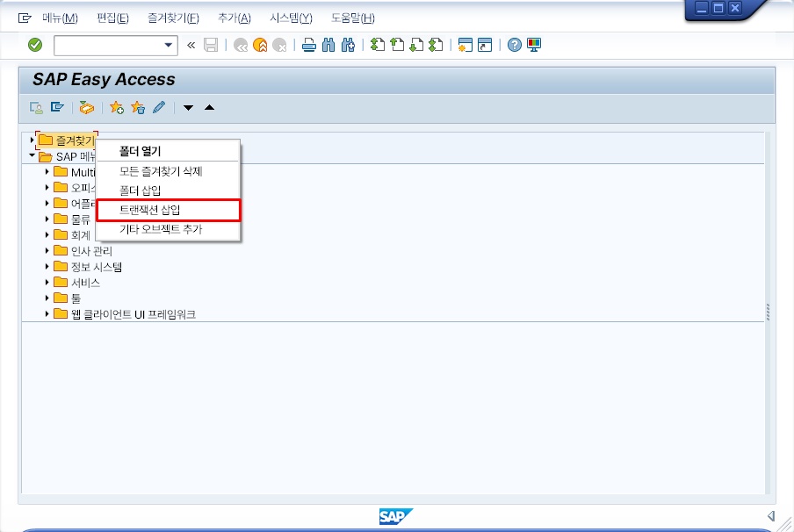This screenshot has height=532, width=794.
Task: Click the Back navigation icon
Action: (241, 45)
